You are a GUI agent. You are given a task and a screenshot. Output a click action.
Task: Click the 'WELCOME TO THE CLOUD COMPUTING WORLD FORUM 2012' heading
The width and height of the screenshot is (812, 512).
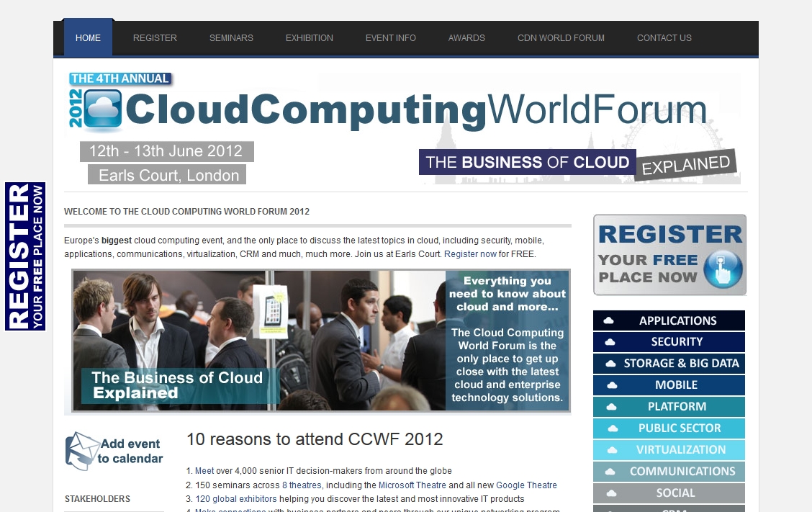187,212
